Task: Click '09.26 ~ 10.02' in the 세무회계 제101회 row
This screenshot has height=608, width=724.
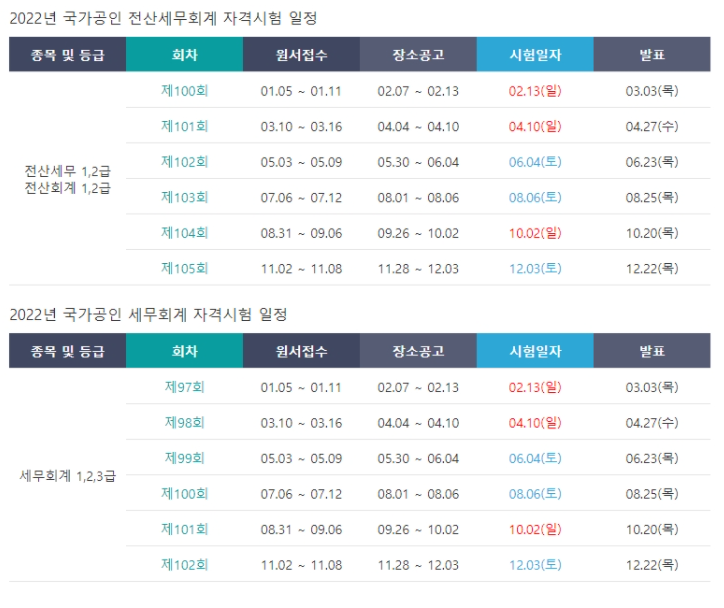Action: (x=418, y=530)
